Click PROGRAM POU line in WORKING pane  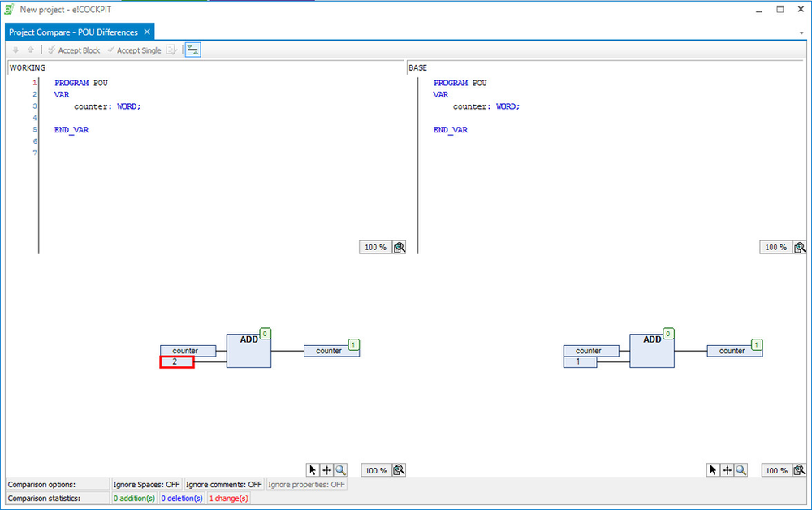pos(81,83)
